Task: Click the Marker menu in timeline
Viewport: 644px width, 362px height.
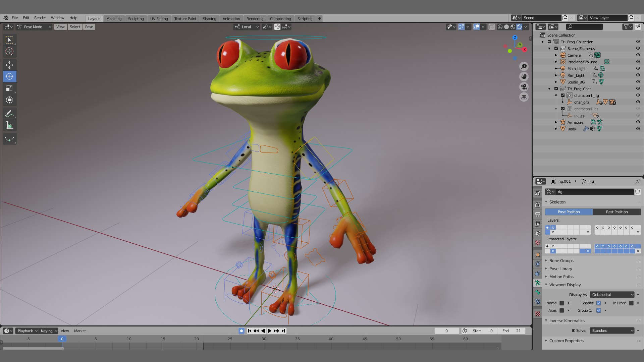Action: [80, 331]
